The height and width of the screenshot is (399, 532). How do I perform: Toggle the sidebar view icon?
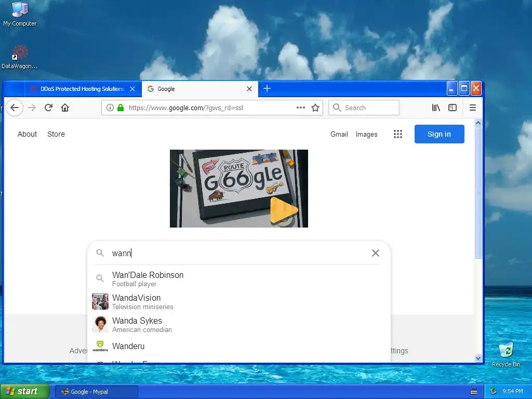point(453,108)
